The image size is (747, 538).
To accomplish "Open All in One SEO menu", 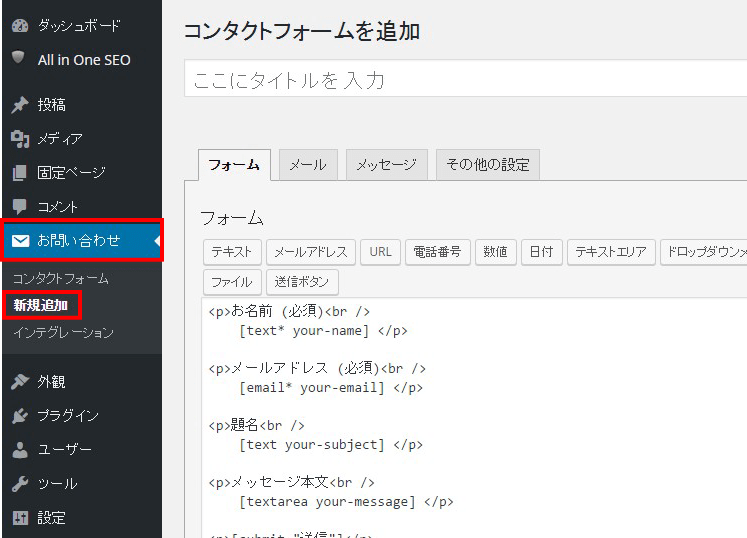I will click(x=82, y=60).
